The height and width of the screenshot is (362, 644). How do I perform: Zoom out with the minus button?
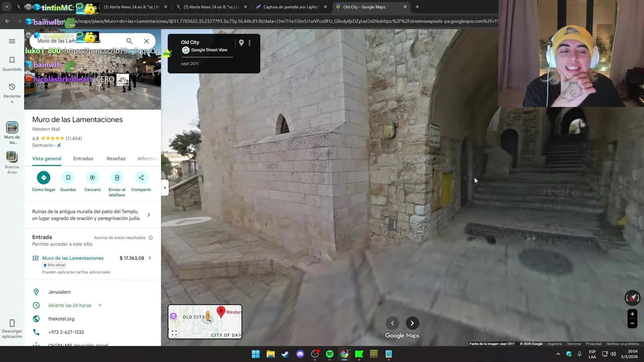tap(632, 324)
